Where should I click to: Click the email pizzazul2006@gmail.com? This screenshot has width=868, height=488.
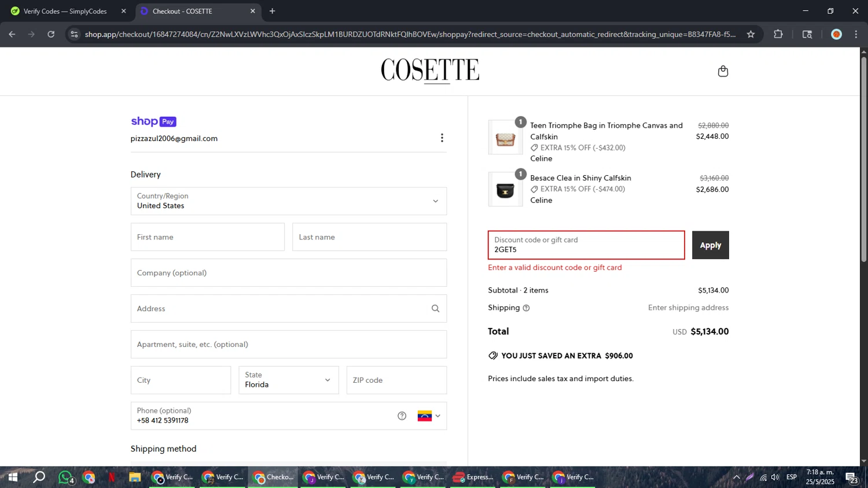174,139
